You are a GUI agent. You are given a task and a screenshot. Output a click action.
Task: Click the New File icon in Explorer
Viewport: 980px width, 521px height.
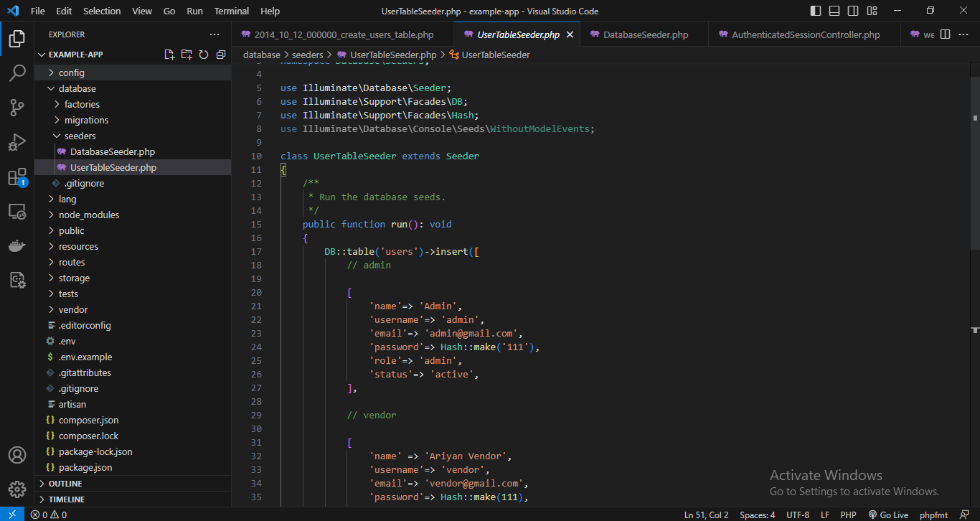point(169,55)
